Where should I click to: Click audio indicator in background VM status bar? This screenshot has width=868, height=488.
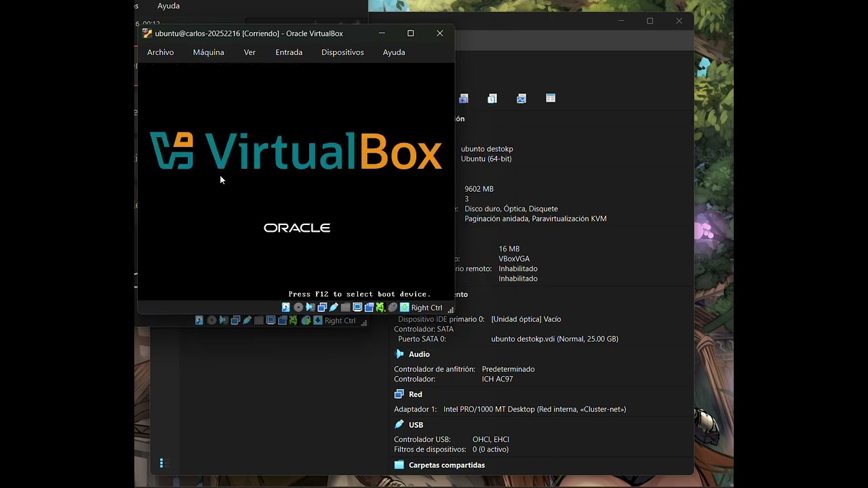223,321
